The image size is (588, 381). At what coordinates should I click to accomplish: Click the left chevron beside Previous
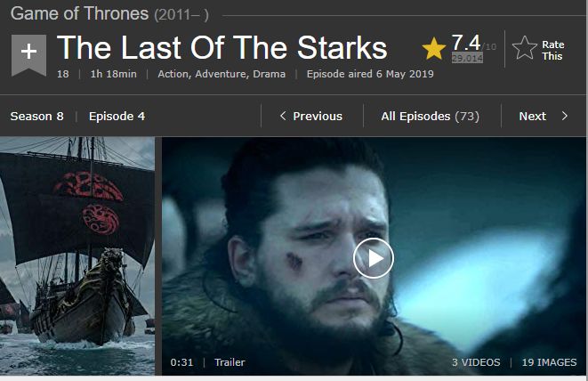[283, 116]
